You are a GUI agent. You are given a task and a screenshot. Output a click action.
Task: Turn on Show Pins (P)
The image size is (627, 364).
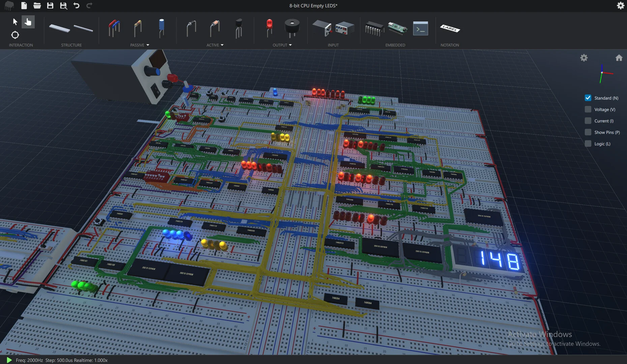[588, 132]
